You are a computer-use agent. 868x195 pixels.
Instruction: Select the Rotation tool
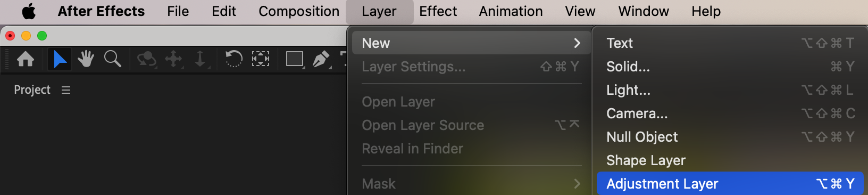coord(233,59)
